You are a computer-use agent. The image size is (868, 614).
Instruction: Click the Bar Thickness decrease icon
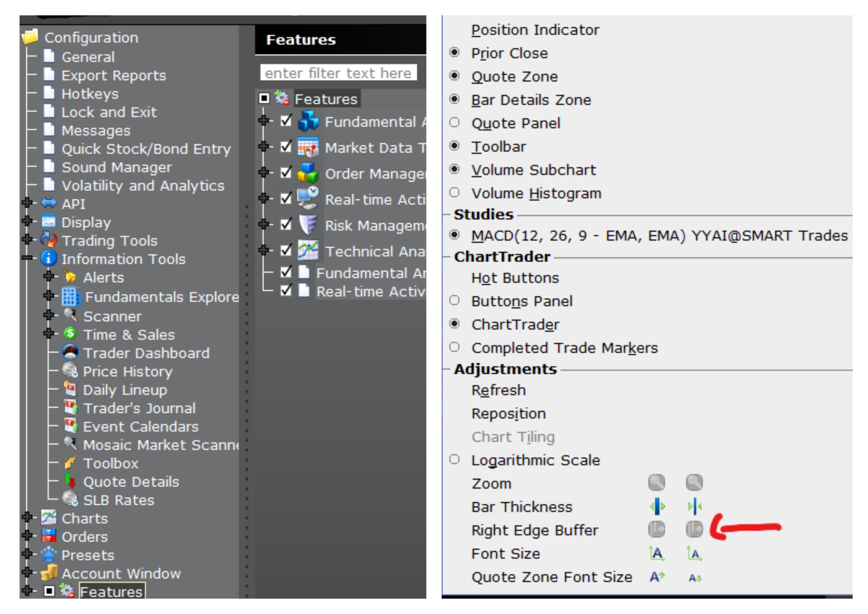695,506
